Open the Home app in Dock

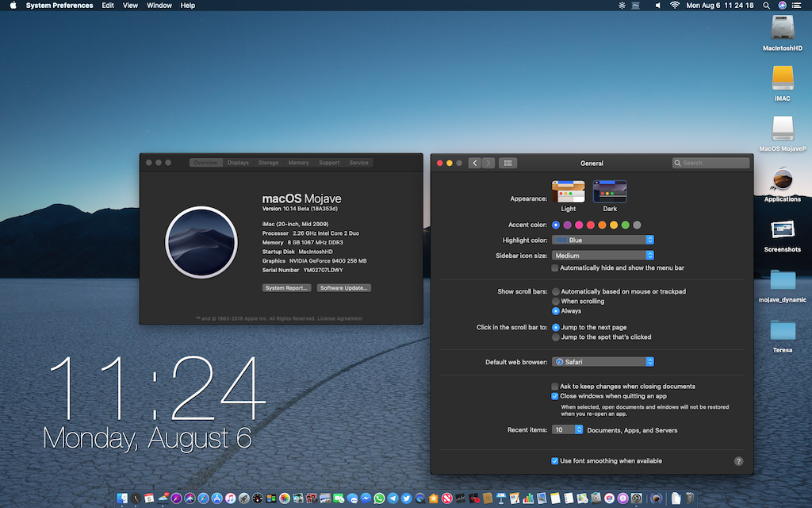pos(434,498)
